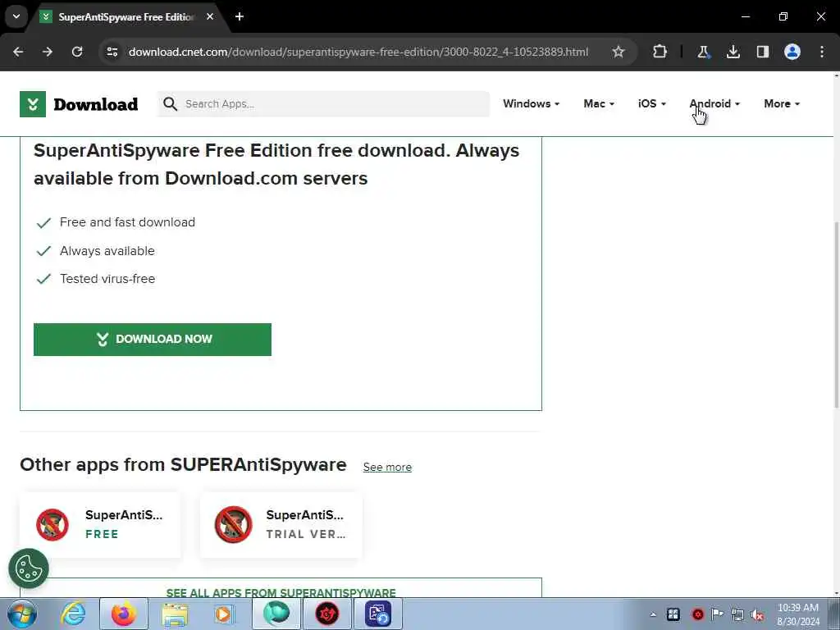
Task: Click the muted volume tray icon
Action: [757, 614]
